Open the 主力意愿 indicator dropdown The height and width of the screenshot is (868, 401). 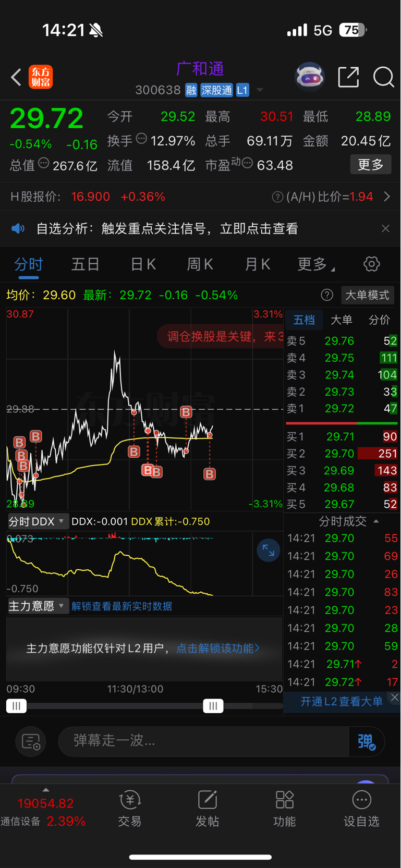38,606
